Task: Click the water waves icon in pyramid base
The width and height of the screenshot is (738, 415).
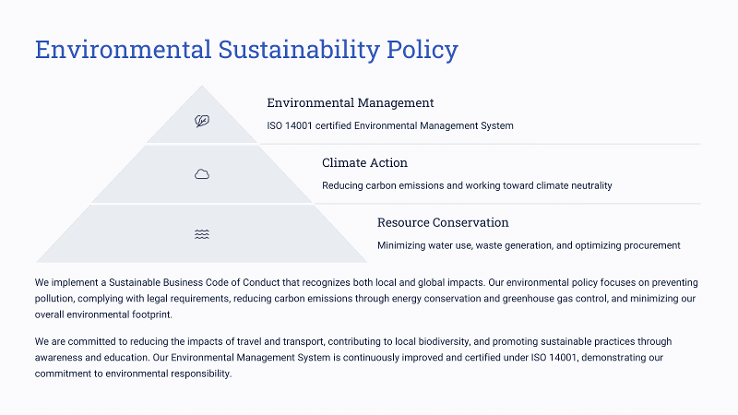Action: [x=202, y=234]
